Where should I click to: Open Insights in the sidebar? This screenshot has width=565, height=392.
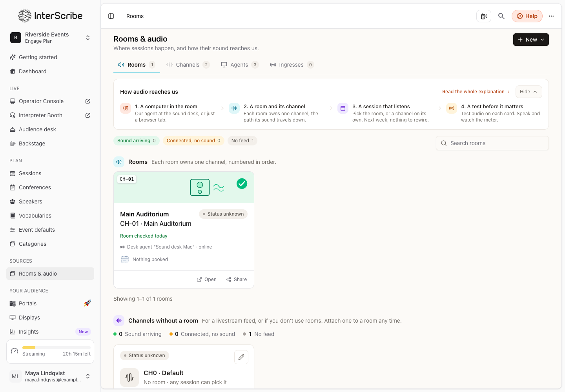[50, 332]
